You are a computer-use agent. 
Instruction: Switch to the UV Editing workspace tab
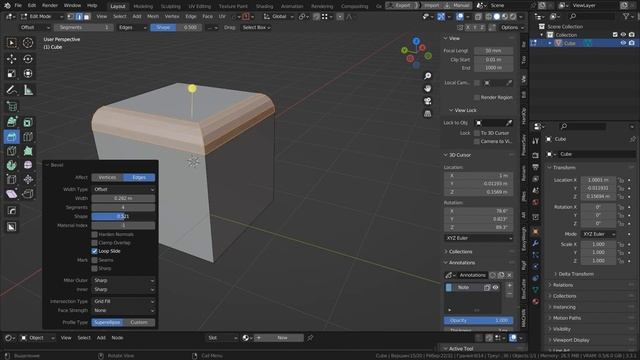point(200,6)
